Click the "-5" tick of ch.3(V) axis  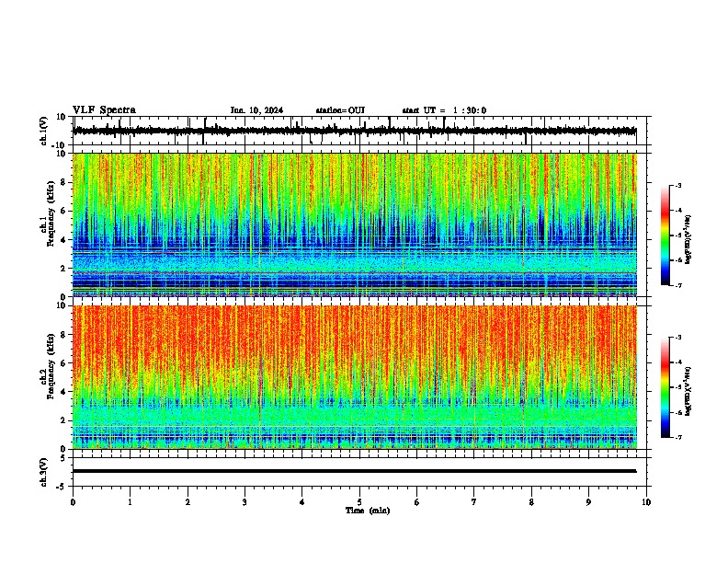[62, 487]
